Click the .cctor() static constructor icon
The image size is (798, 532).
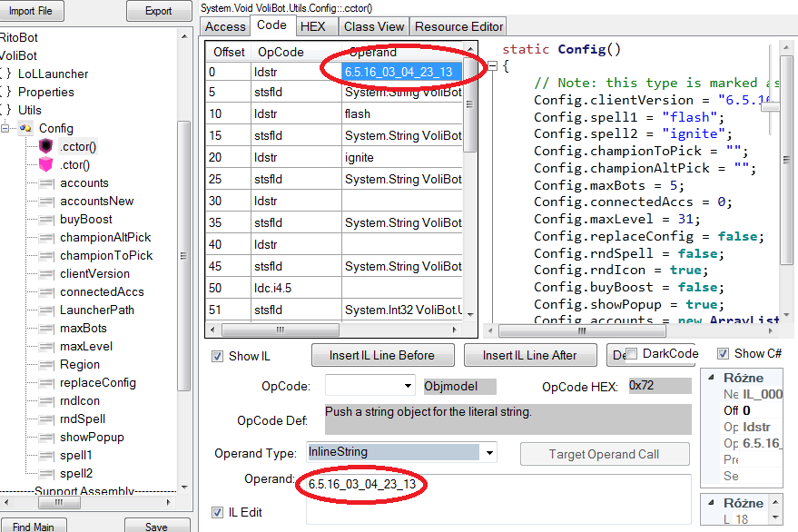pyautogui.click(x=45, y=147)
